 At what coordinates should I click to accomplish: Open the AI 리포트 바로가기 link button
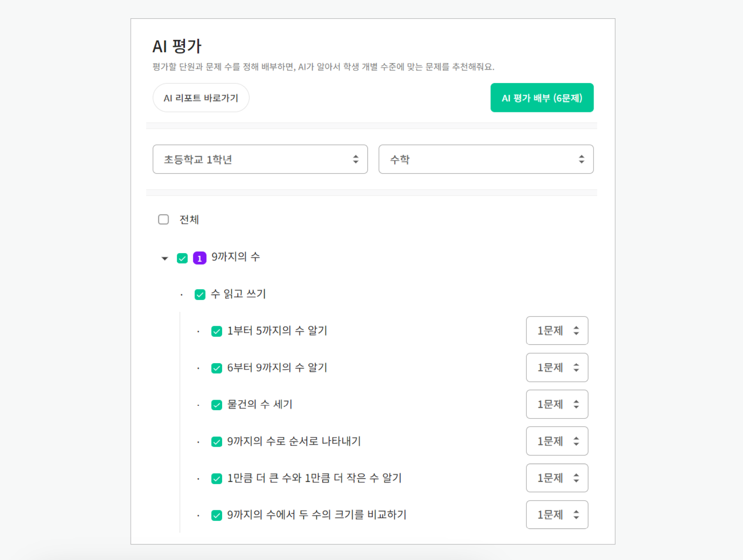coord(201,98)
